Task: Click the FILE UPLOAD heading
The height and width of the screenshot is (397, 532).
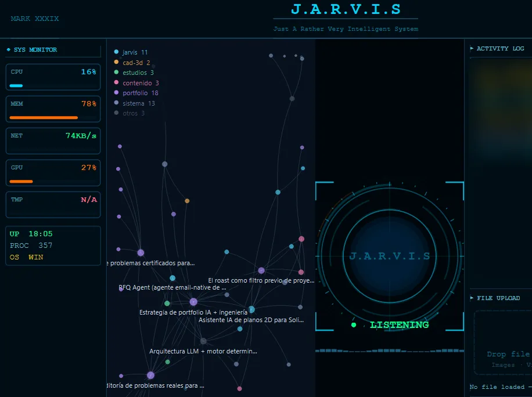Action: click(498, 298)
